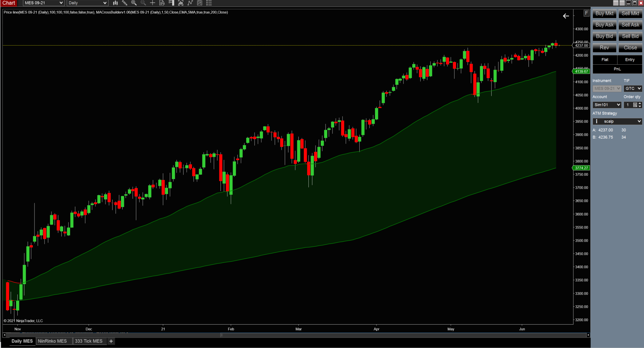Click the Close position button

point(630,48)
